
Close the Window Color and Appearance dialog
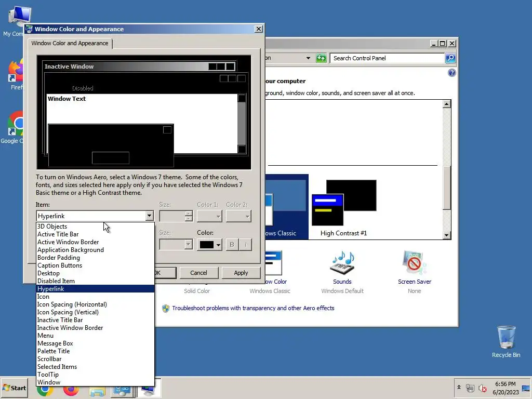point(259,29)
